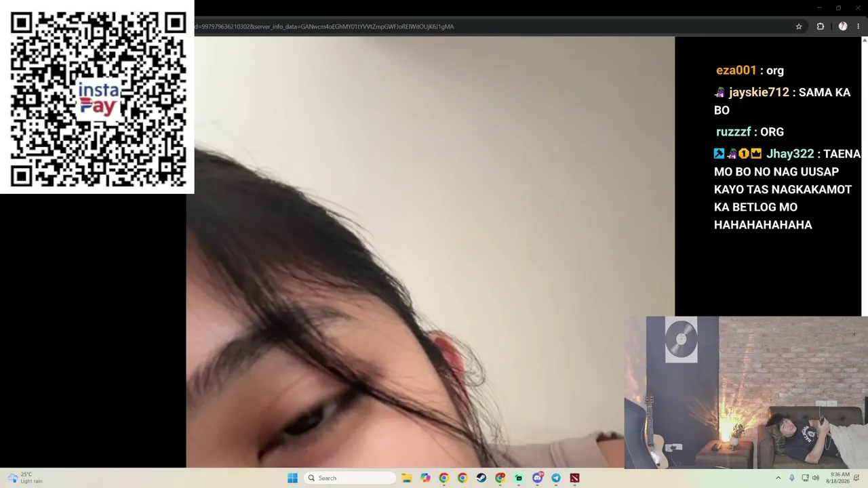
Task: Open the weather widget showing 25°C
Action: [26, 478]
